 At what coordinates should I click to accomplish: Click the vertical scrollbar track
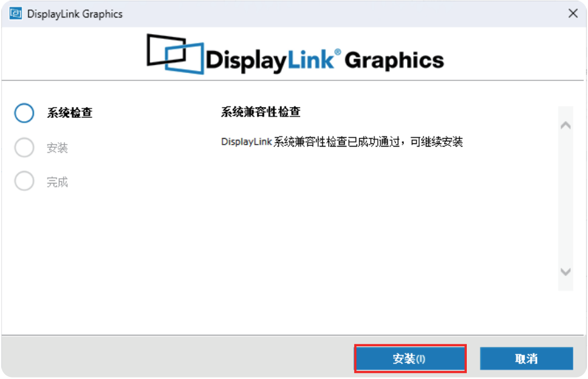pyautogui.click(x=565, y=201)
